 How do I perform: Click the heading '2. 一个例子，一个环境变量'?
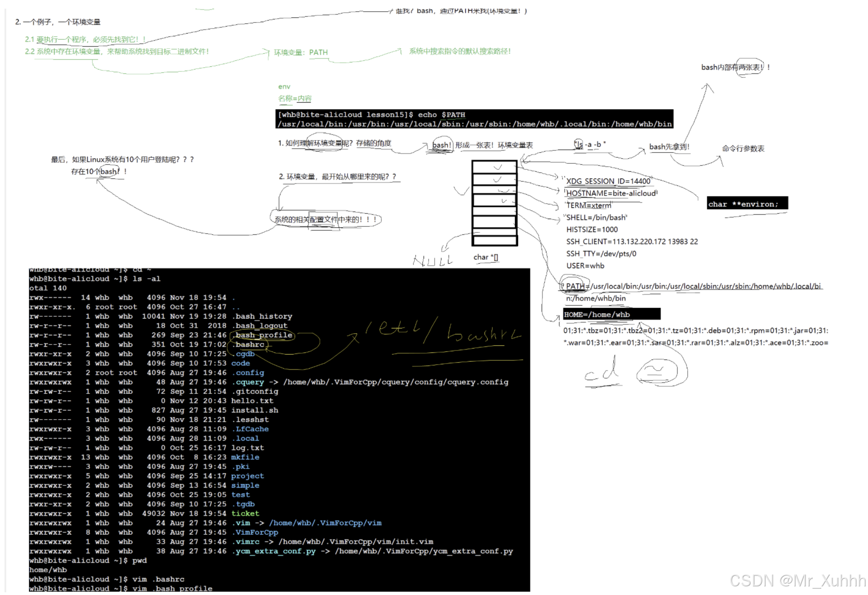[x=58, y=22]
